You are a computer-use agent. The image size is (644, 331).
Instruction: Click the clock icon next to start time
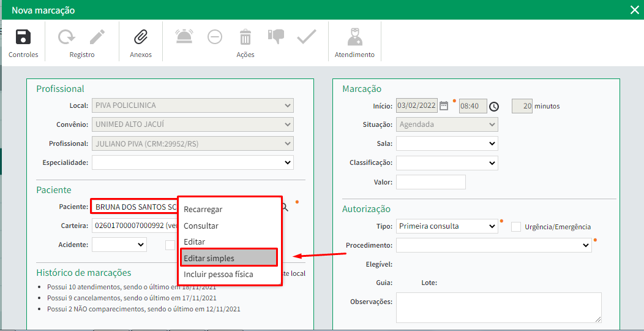494,107
